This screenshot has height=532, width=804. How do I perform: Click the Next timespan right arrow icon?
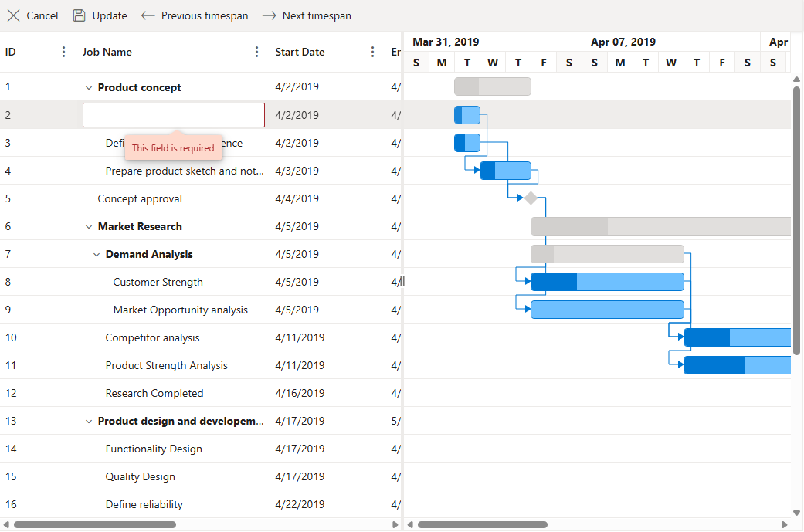coord(270,15)
